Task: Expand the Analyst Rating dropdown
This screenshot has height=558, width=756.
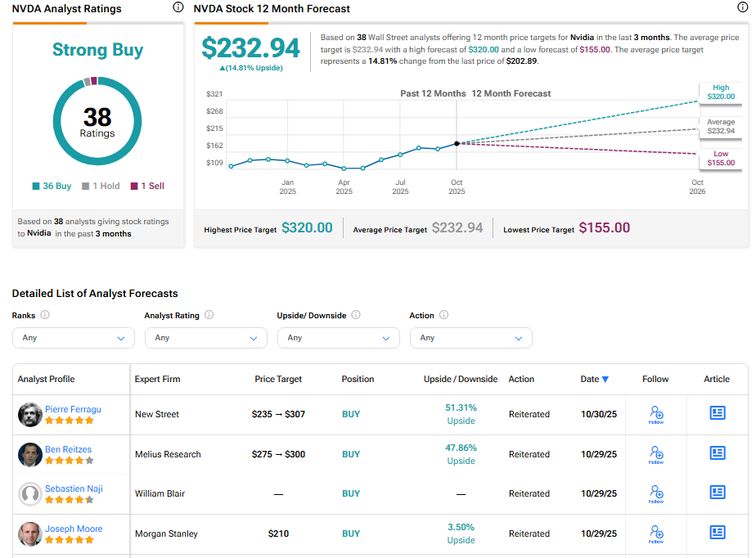Action: (205, 338)
